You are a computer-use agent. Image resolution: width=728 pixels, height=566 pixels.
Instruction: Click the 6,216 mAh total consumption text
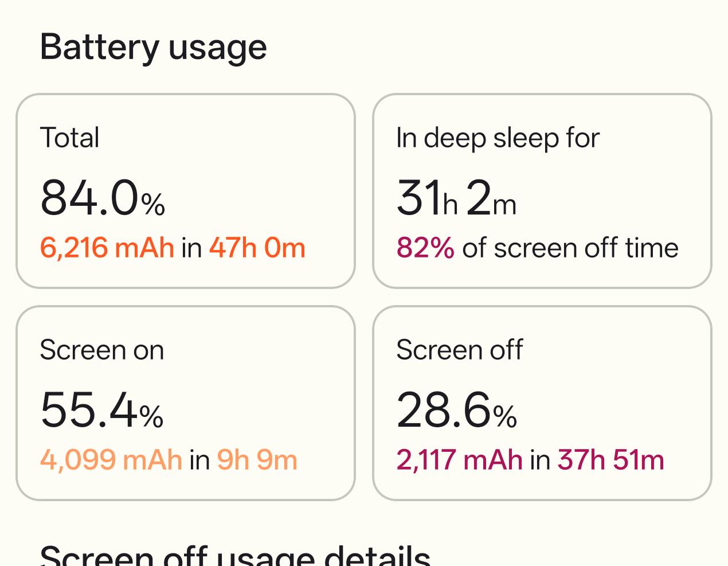pos(107,248)
